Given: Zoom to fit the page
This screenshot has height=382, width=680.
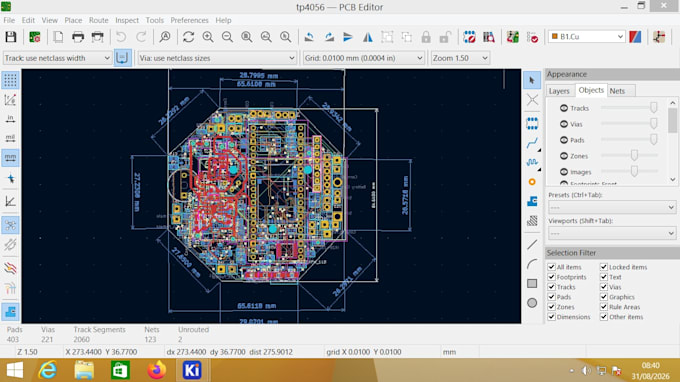Looking at the screenshot, I should tap(247, 37).
